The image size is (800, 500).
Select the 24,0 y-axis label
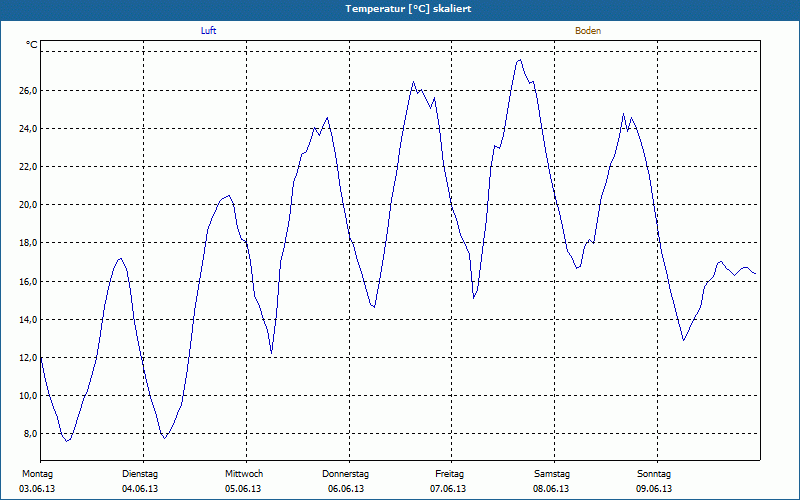pyautogui.click(x=29, y=129)
